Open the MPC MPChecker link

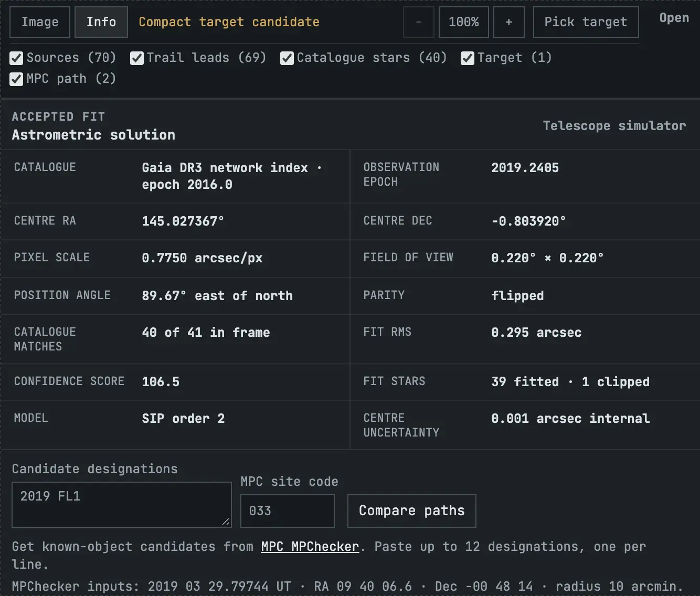(x=310, y=547)
